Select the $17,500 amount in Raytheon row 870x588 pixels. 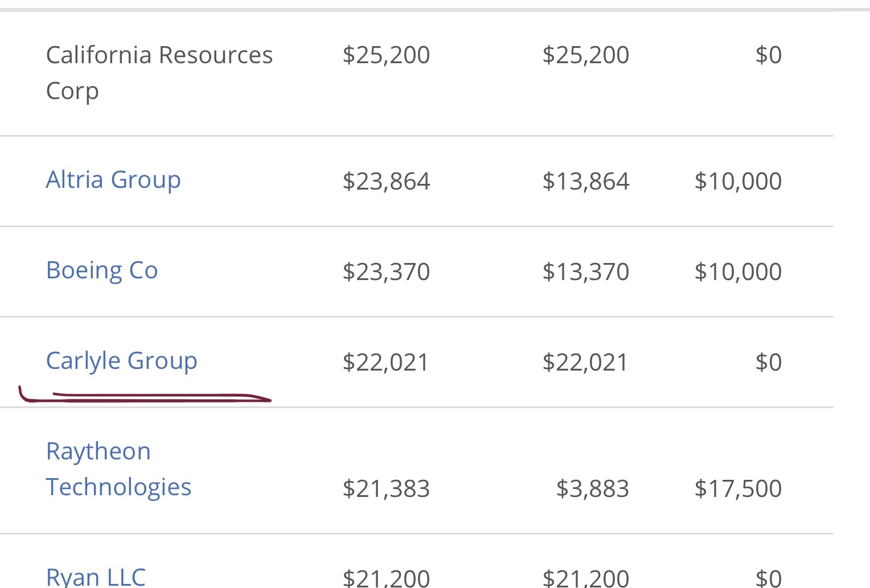[738, 489]
